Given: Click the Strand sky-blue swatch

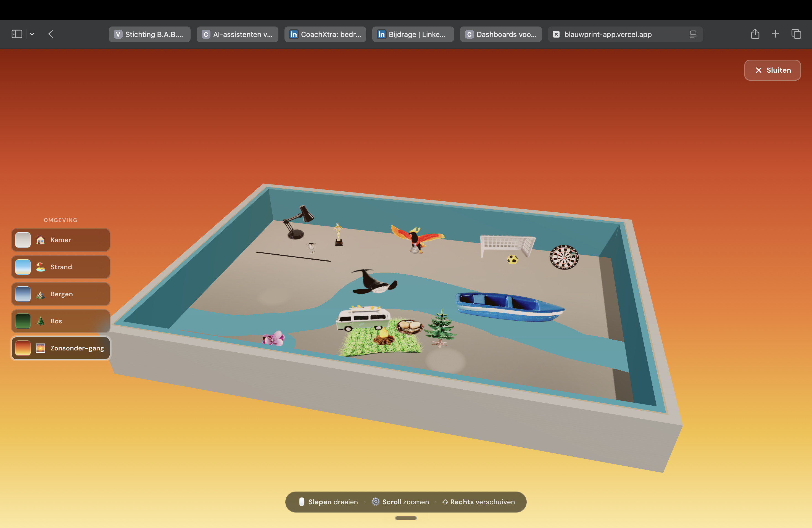Looking at the screenshot, I should pyautogui.click(x=23, y=267).
